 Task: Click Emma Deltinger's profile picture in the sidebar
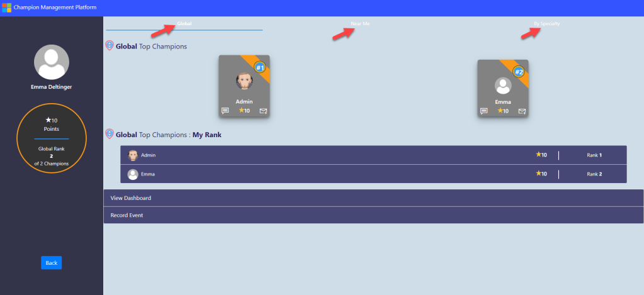point(51,62)
